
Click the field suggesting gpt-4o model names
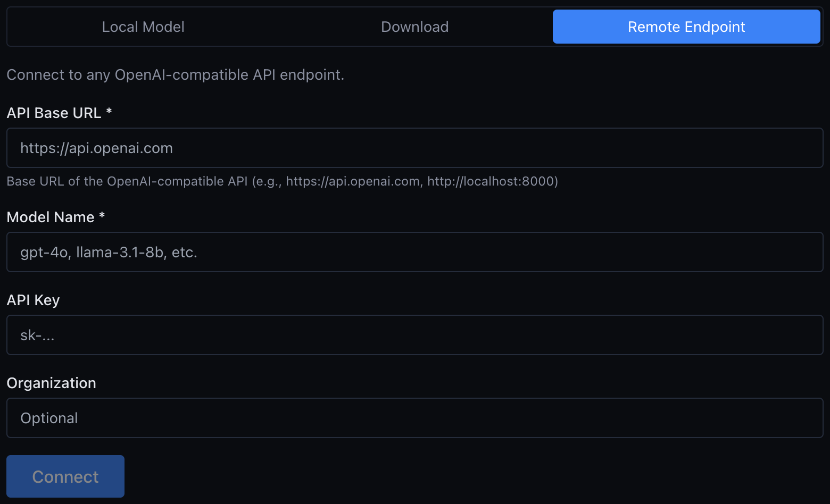[x=109, y=252]
